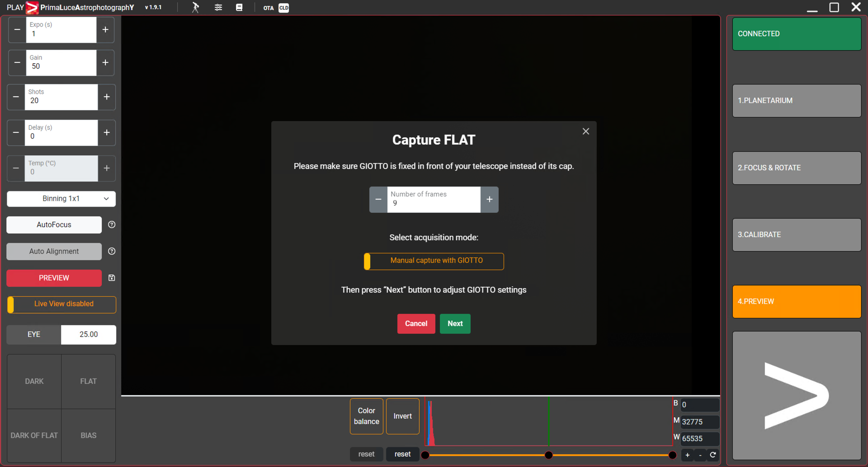The height and width of the screenshot is (467, 868).
Task: Click the Auto Alignment button
Action: tap(54, 252)
